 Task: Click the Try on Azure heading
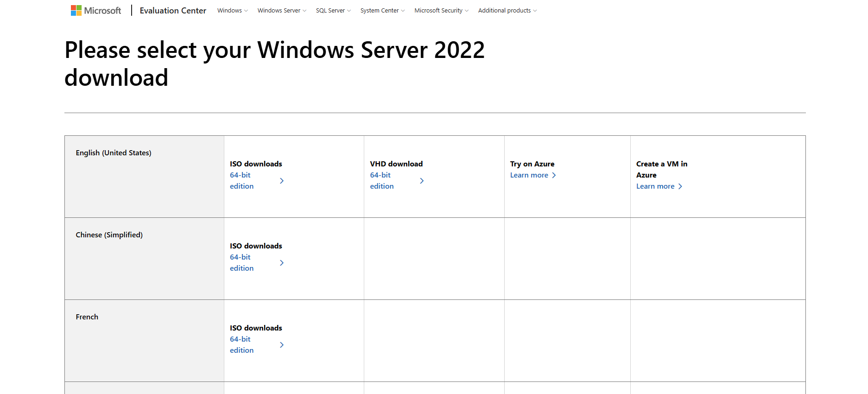(532, 164)
